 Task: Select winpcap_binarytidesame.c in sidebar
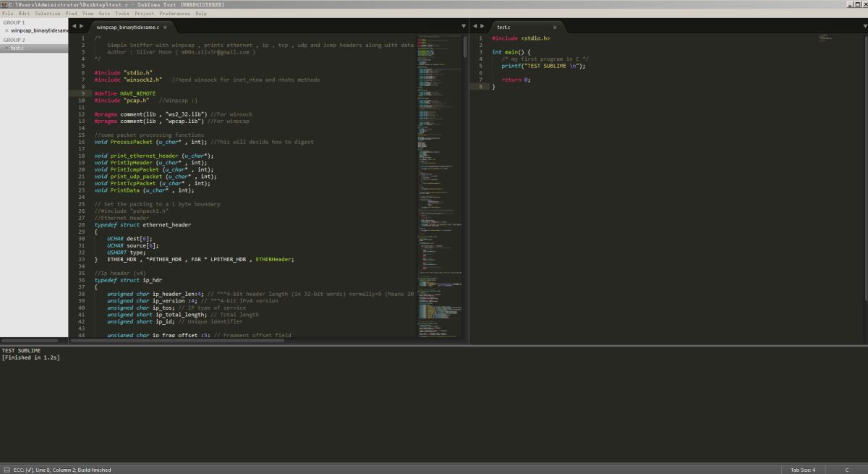coord(39,30)
